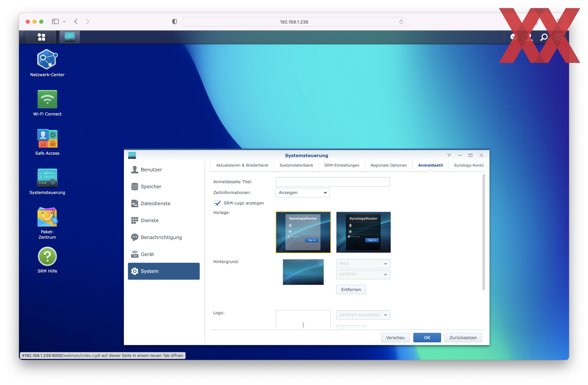Go back in Safari history
The width and height of the screenshot is (588, 385).
coord(76,21)
